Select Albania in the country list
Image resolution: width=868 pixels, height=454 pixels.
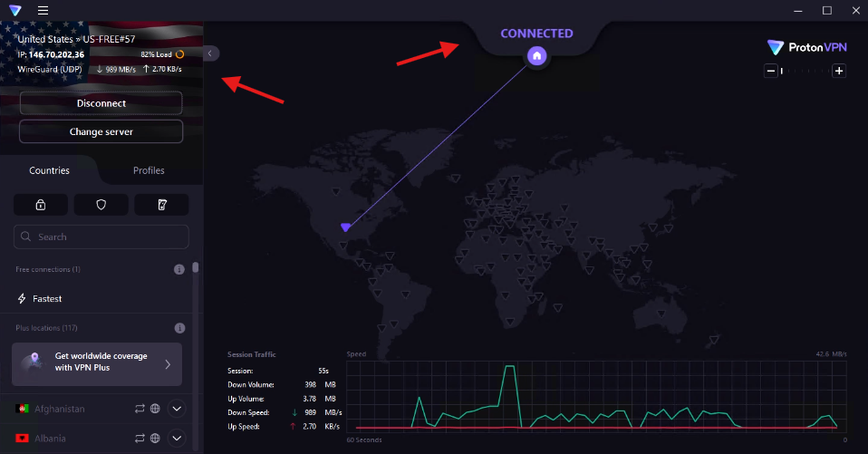coord(50,438)
